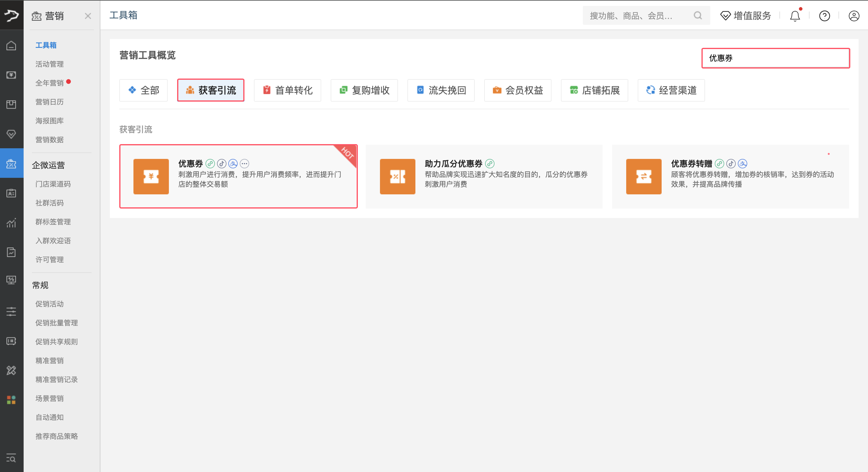Image resolution: width=868 pixels, height=472 pixels.
Task: Click the Douyin icon beside 优惠券 title
Action: (x=222, y=164)
